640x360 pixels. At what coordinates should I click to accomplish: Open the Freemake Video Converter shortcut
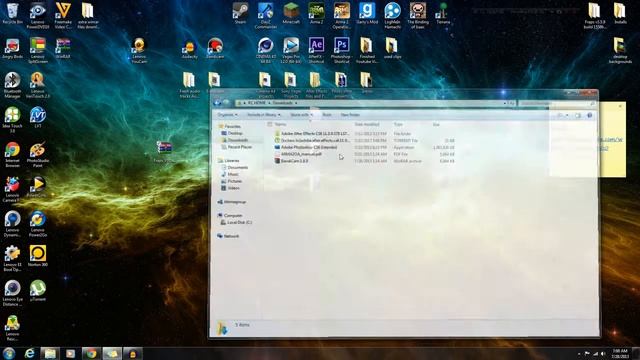[x=63, y=16]
